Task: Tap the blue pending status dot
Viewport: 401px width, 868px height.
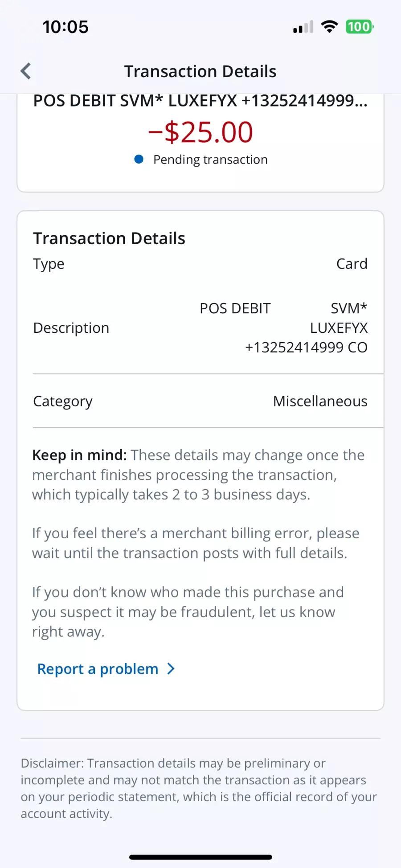Action: tap(139, 160)
